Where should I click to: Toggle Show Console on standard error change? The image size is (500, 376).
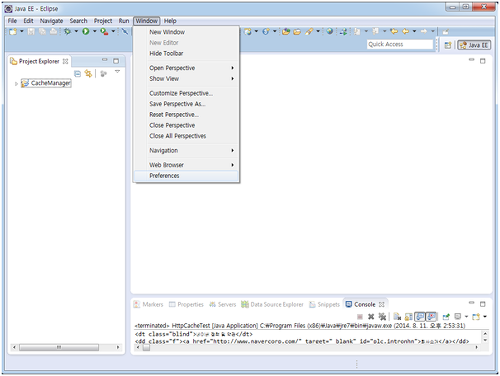click(x=431, y=316)
